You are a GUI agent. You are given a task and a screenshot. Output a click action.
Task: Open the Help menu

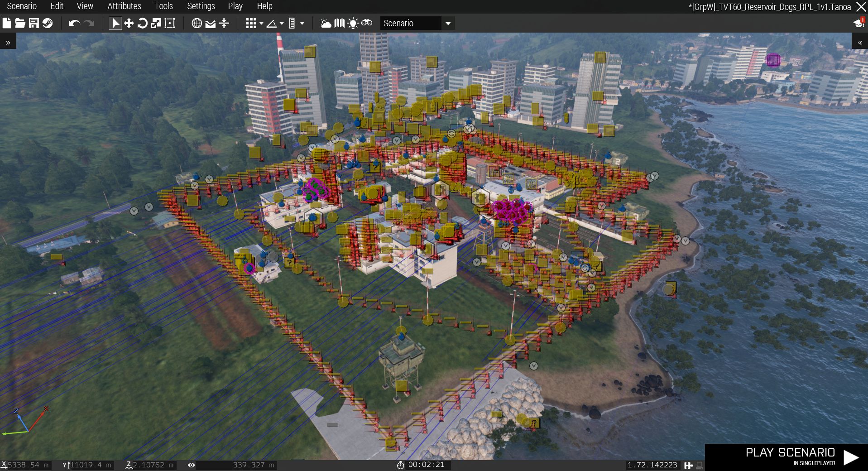(x=265, y=6)
